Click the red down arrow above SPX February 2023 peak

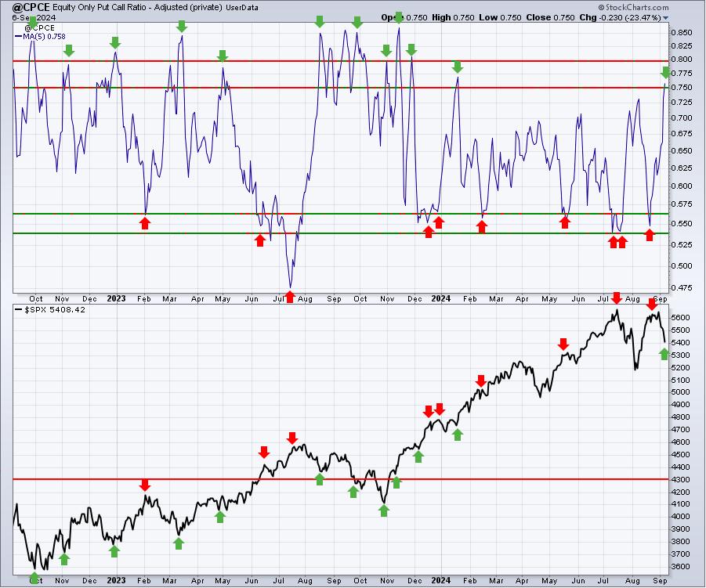coord(144,485)
